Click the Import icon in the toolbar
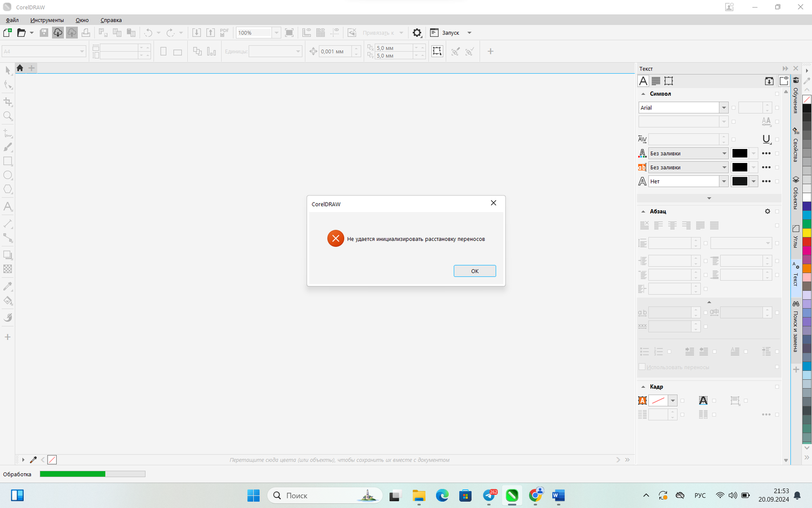Image resolution: width=812 pixels, height=508 pixels. 197,32
